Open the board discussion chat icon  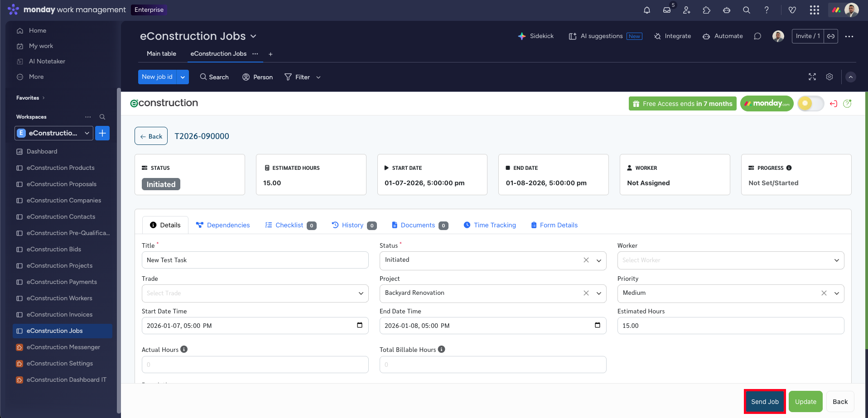(757, 36)
